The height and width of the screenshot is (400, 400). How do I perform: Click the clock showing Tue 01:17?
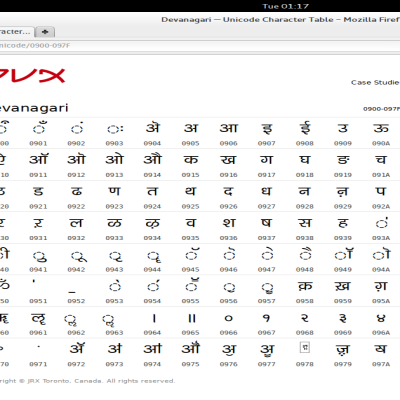coord(286,6)
